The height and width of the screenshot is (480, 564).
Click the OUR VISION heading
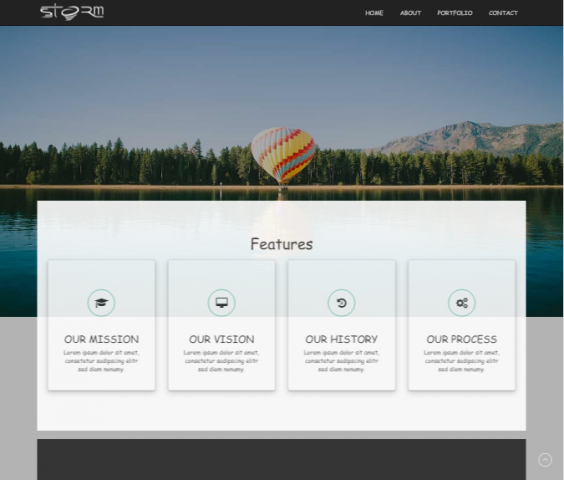point(222,339)
